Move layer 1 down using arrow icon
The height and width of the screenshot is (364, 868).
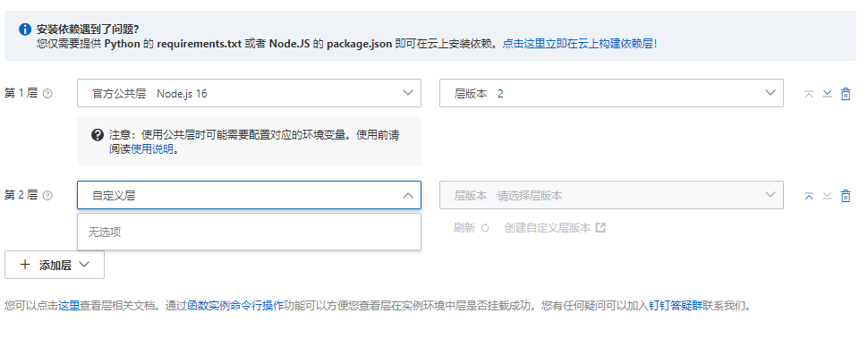828,94
